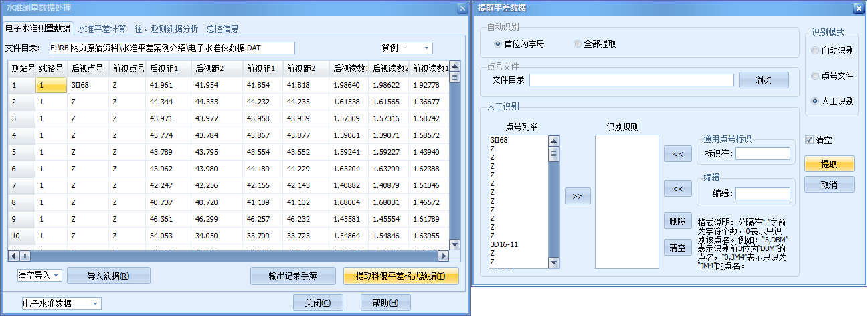
Task: Choose 人工识别 recognition mode
Action: click(x=814, y=101)
